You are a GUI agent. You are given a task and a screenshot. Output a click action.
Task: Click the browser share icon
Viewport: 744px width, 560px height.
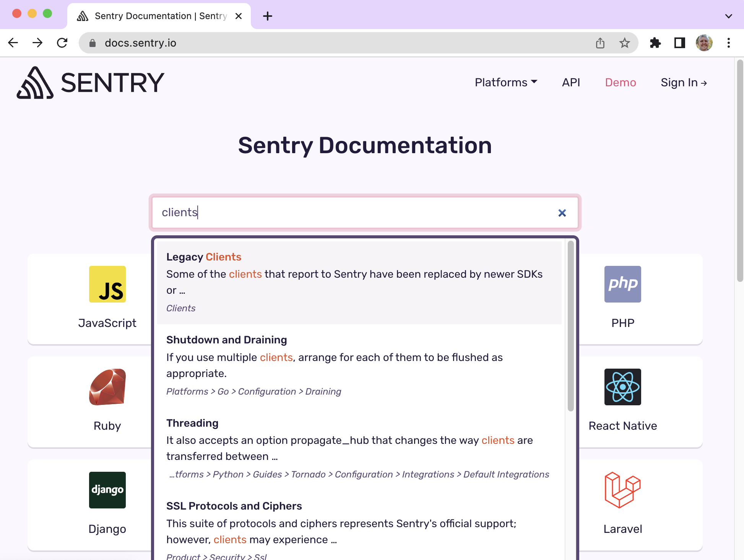click(x=600, y=43)
